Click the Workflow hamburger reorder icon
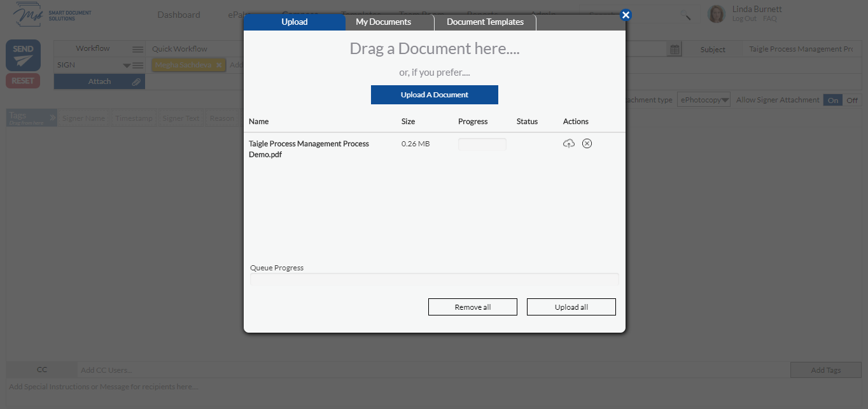 coord(137,48)
